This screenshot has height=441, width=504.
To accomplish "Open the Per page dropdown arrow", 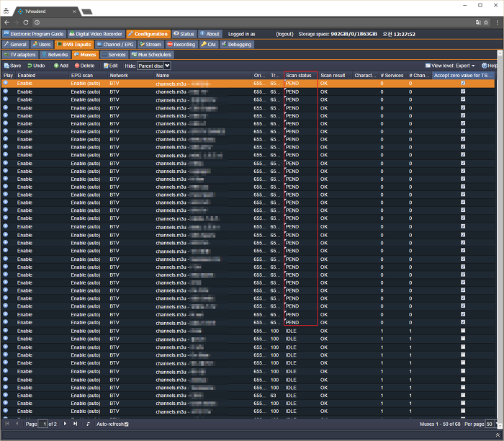I will tap(497, 424).
